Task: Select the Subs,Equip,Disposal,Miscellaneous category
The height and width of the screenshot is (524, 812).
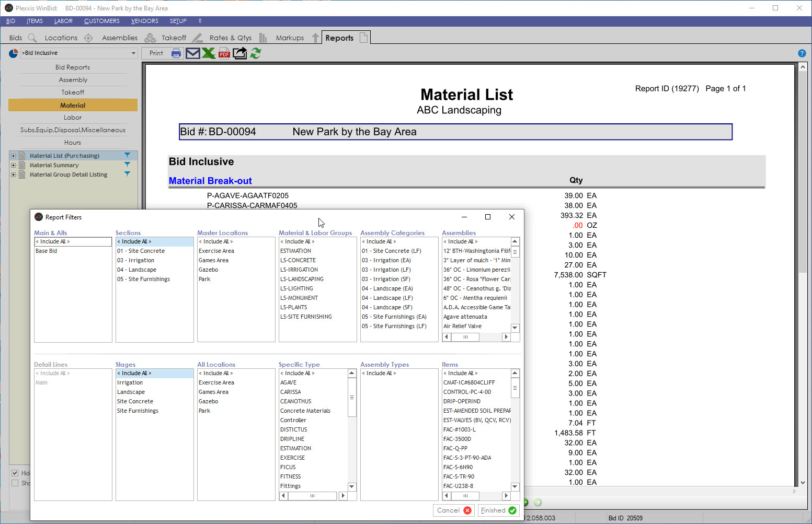Action: pos(73,130)
